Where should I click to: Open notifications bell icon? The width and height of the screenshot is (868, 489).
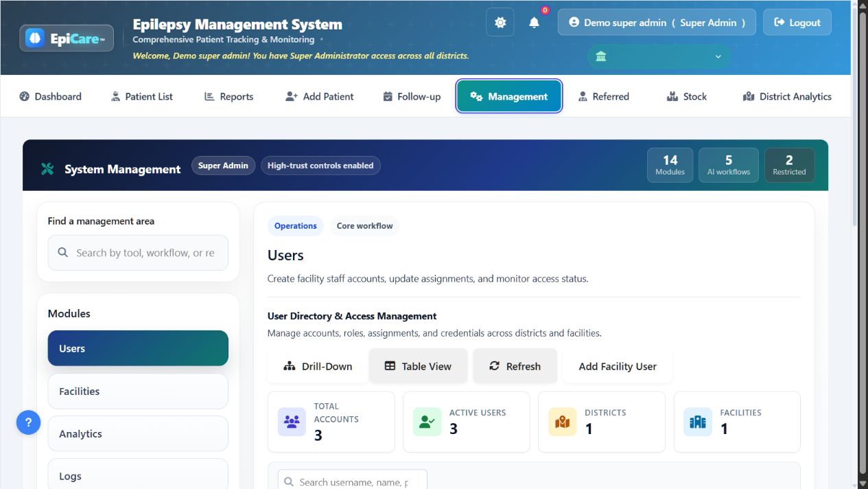[535, 23]
